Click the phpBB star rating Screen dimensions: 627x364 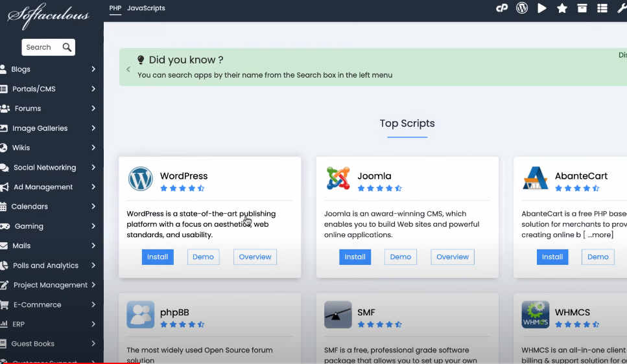[182, 324]
